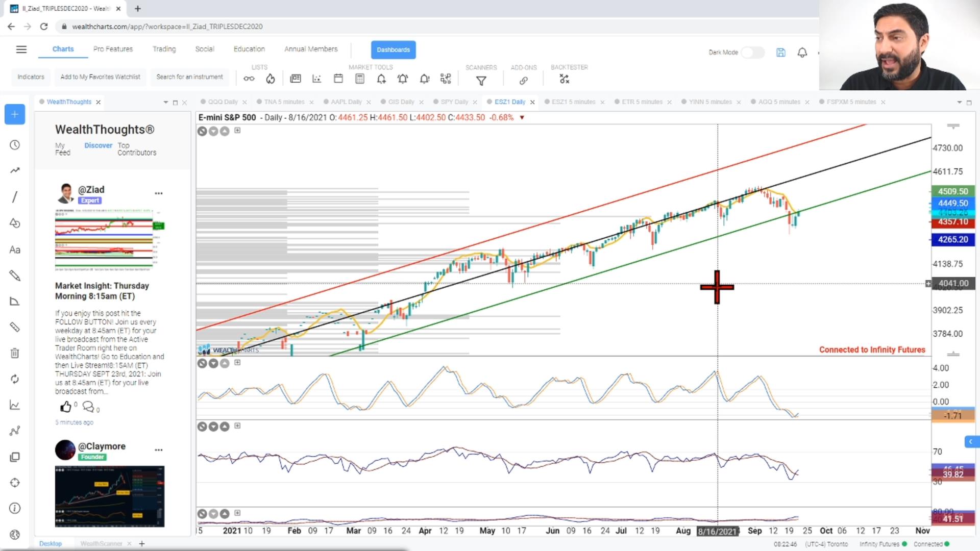Viewport: 980px width, 551px height.
Task: Switch to the ESZ1 5 minutes tab
Action: 573,102
